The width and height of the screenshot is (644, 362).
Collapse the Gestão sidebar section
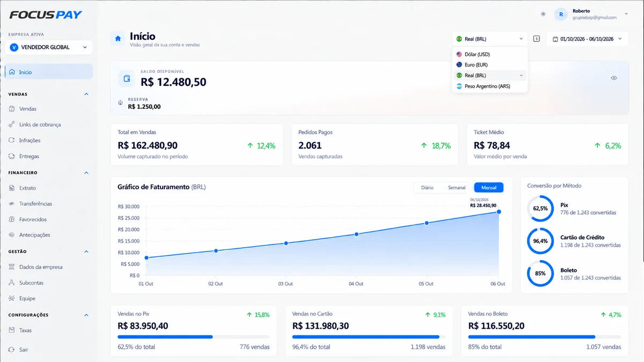(x=86, y=252)
